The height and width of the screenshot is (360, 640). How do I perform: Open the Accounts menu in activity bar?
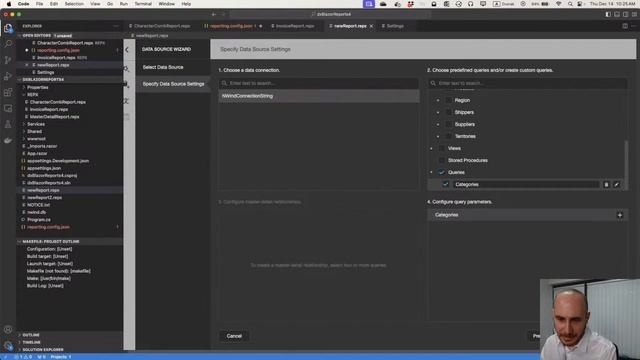8,329
